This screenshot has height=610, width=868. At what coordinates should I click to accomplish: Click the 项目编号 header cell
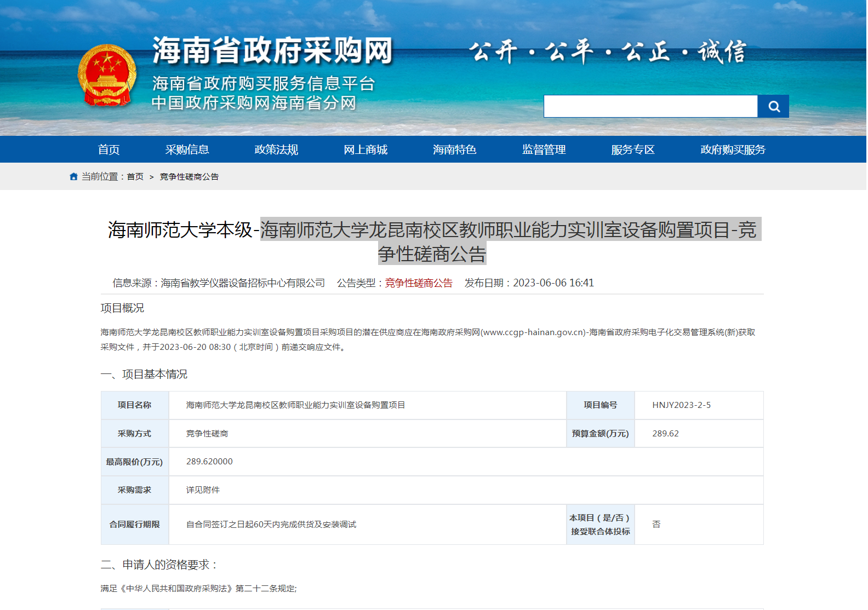[601, 405]
